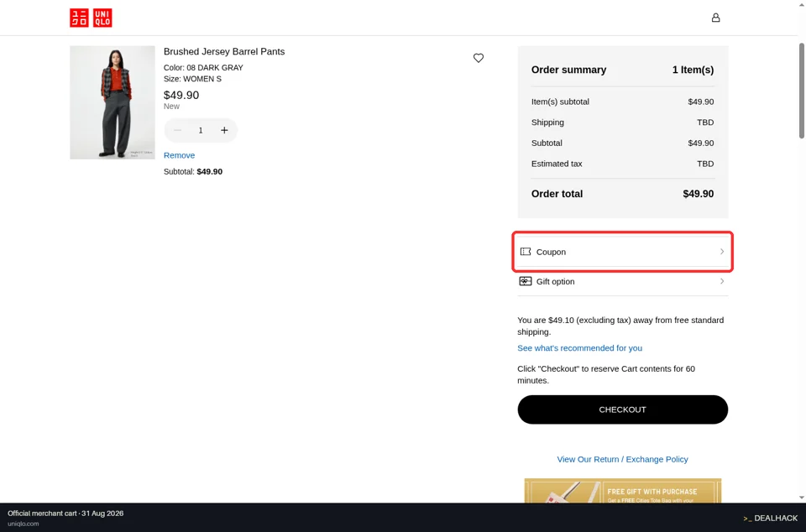This screenshot has height=532, width=806.
Task: Click the 1 Item(s) count
Action: [693, 70]
